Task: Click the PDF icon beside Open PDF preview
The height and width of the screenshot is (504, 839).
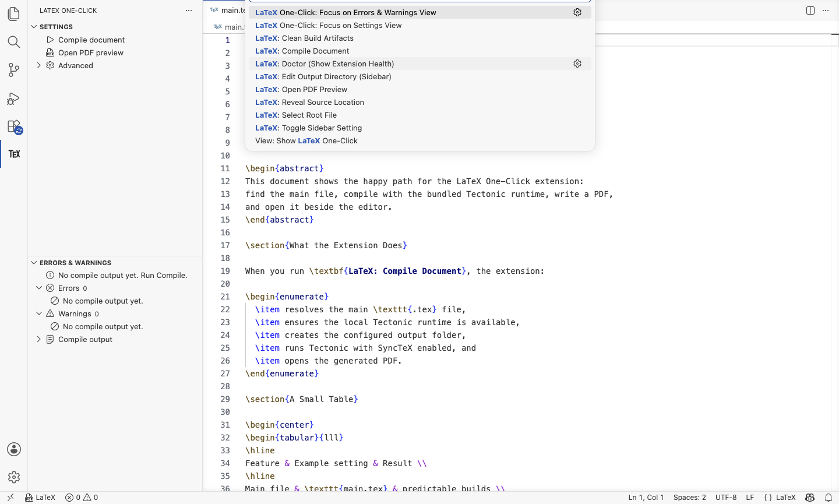Action: (50, 52)
